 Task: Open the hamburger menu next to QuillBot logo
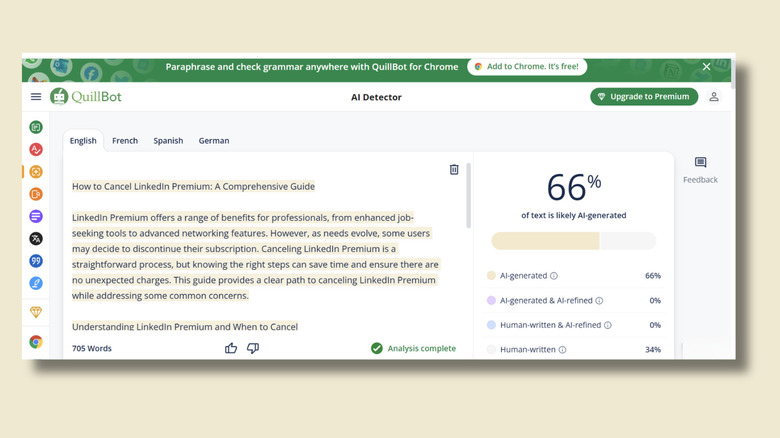36,97
